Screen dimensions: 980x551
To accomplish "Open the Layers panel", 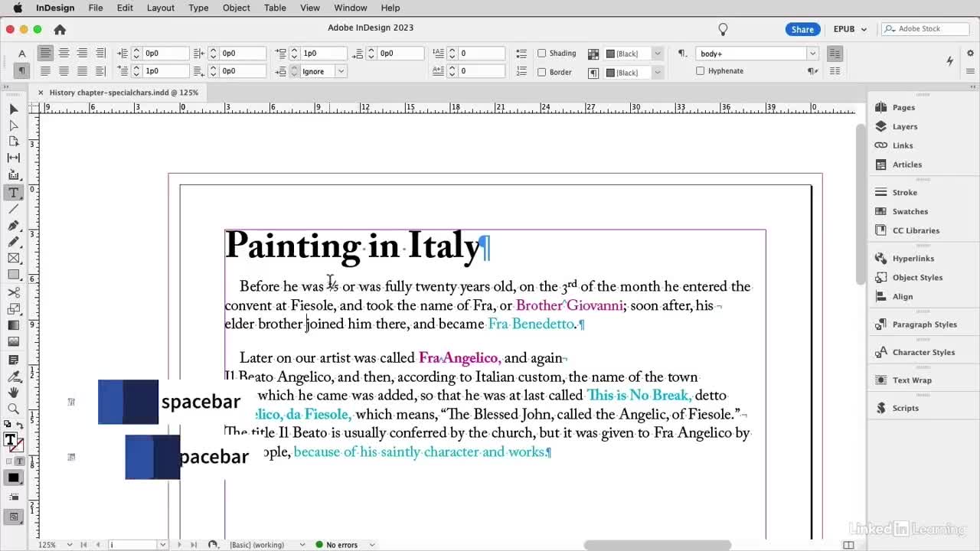I will 904,127.
